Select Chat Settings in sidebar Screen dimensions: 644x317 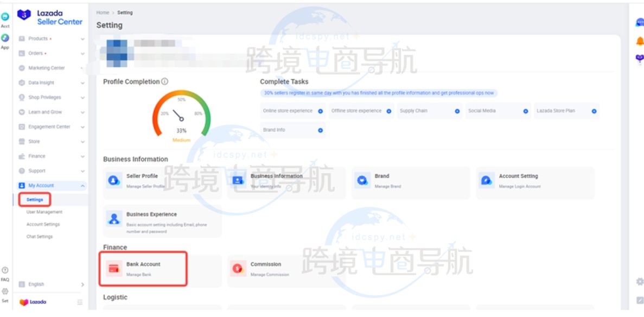tap(40, 237)
